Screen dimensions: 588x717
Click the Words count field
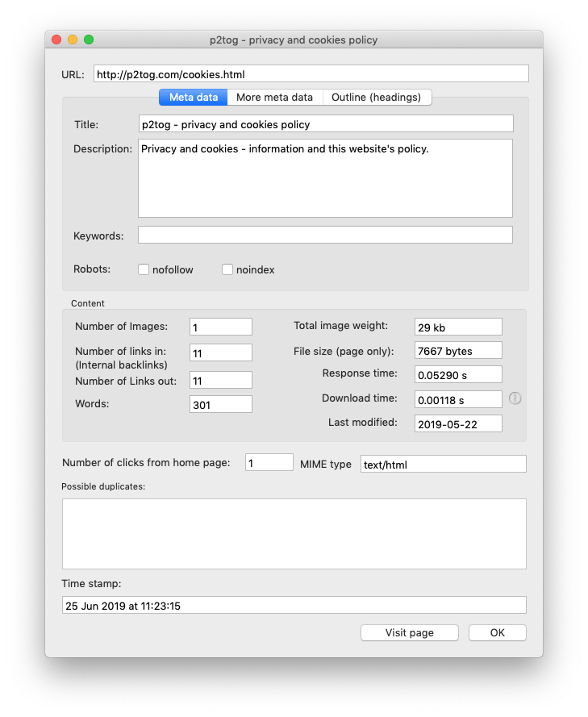220,405
